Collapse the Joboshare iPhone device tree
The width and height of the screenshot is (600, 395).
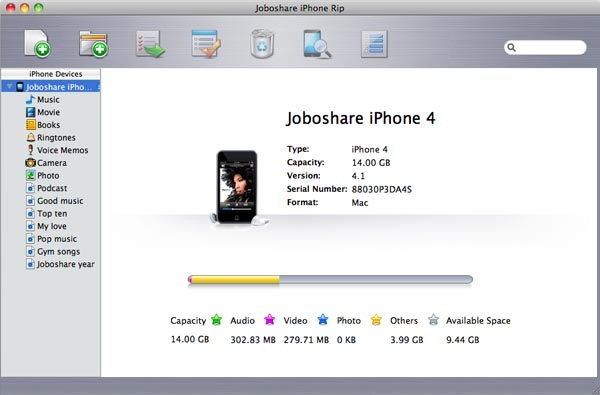point(10,87)
